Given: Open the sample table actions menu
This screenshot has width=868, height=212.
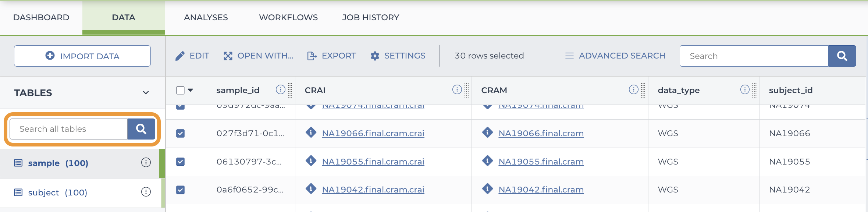Looking at the screenshot, I should [146, 162].
